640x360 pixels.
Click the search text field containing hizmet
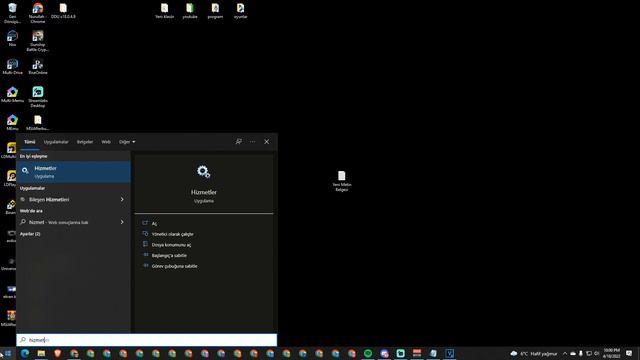pos(147,340)
